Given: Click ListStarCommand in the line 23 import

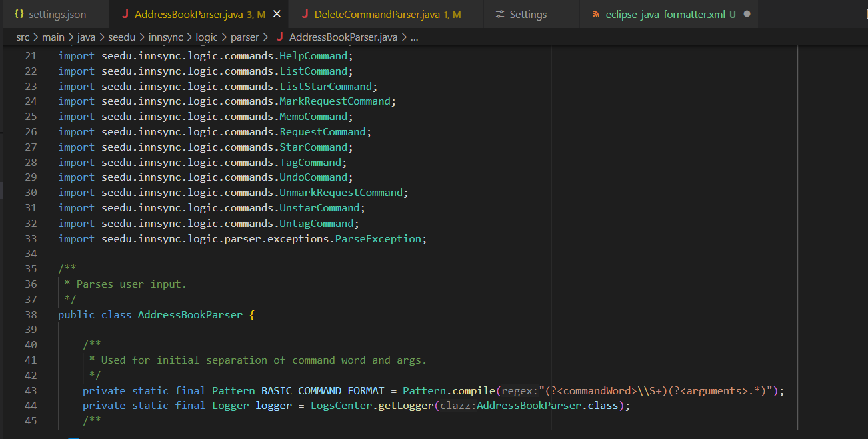Looking at the screenshot, I should pyautogui.click(x=326, y=87).
